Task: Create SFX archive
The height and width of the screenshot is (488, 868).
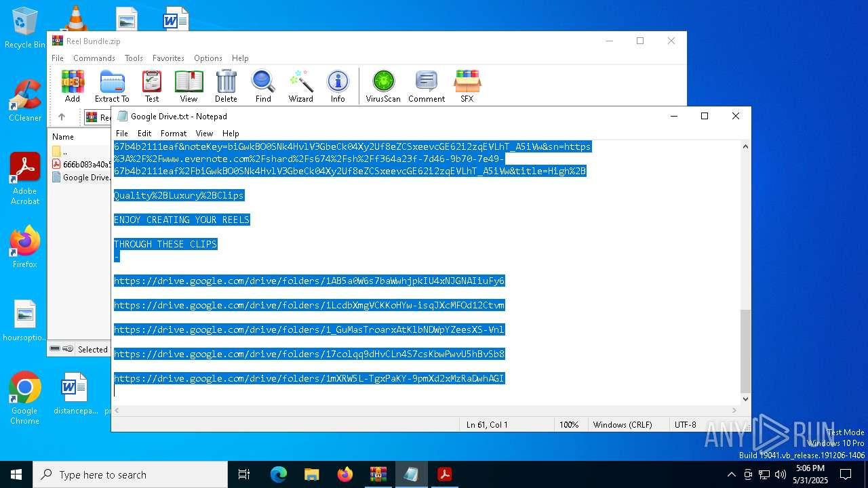Action: point(467,86)
